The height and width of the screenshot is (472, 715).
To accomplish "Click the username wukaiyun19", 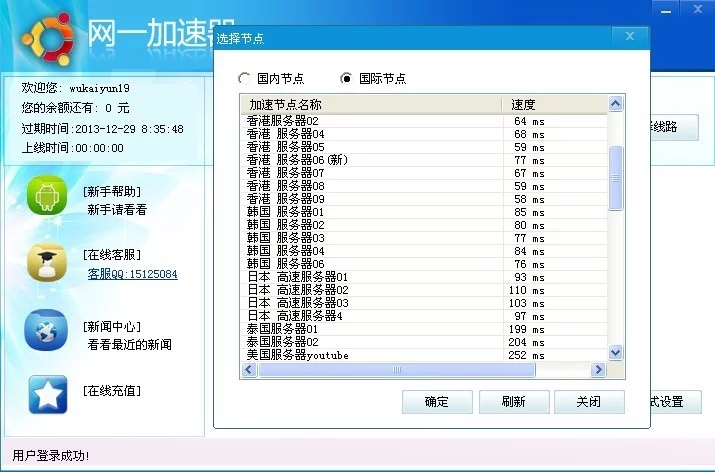I will click(99, 88).
